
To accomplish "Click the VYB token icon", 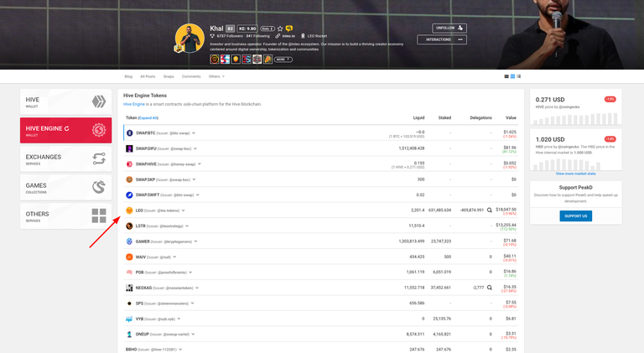I will pyautogui.click(x=129, y=319).
